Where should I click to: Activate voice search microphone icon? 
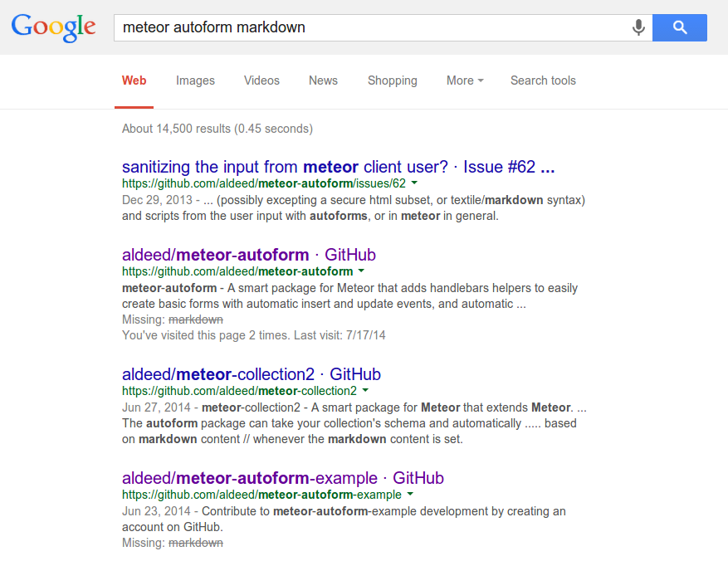pyautogui.click(x=638, y=27)
